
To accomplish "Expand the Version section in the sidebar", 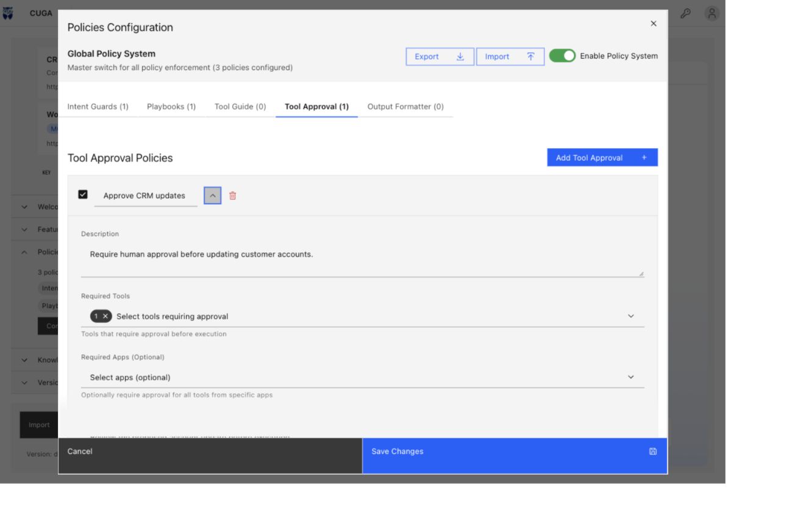I will point(35,383).
